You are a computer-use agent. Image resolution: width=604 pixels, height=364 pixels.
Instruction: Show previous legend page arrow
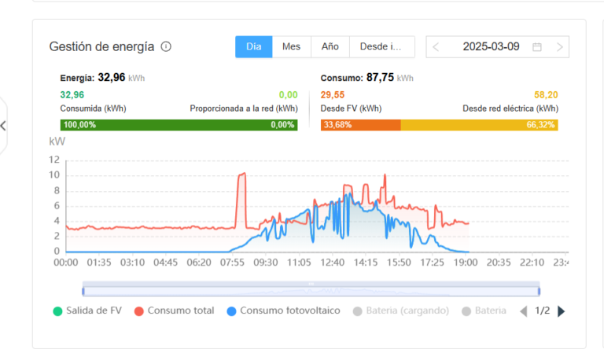(524, 311)
